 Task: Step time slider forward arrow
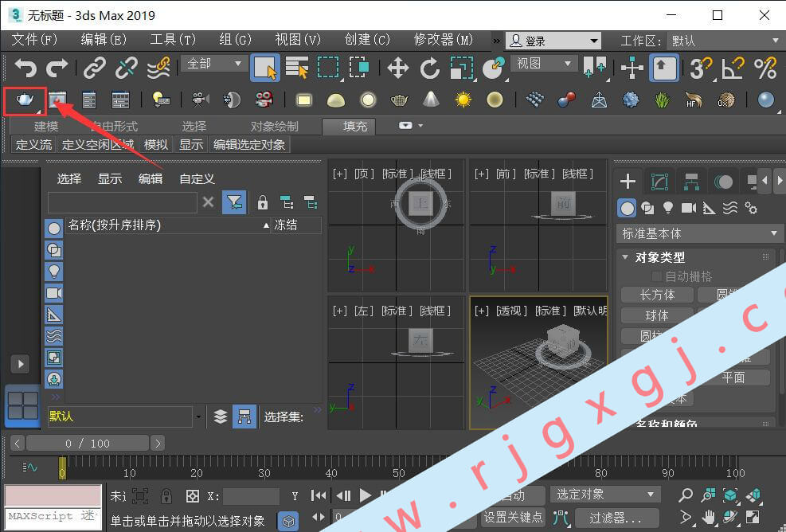tap(158, 444)
